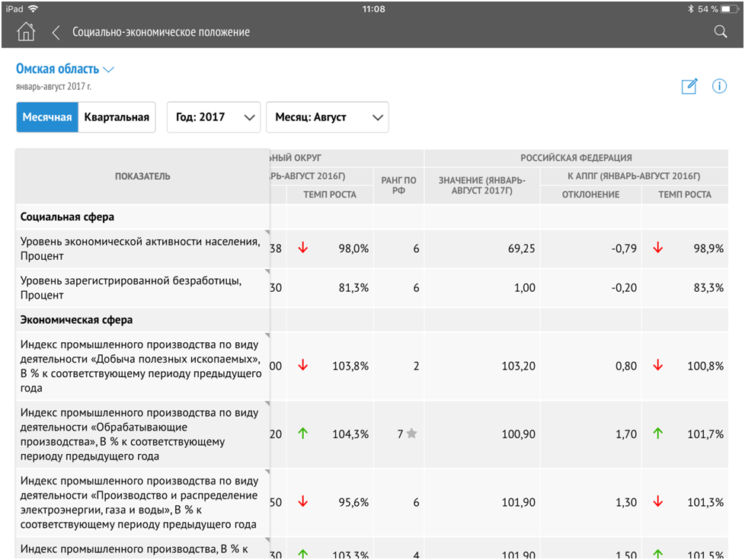Go back using the left chevron arrow

coord(56,32)
